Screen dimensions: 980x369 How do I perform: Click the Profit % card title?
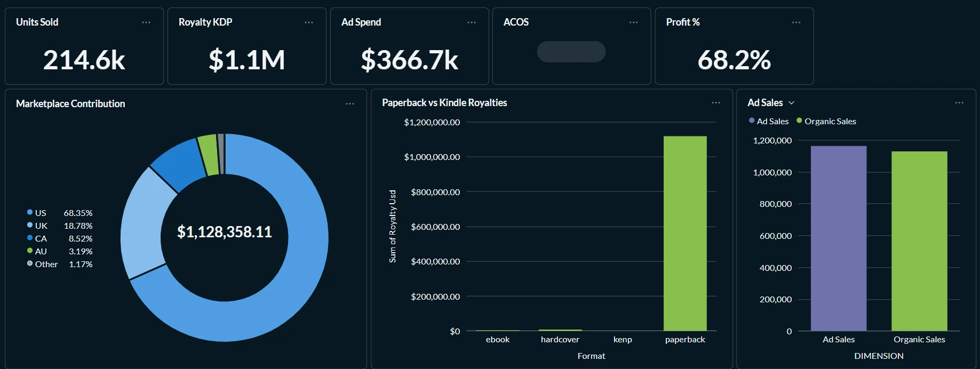(x=683, y=22)
